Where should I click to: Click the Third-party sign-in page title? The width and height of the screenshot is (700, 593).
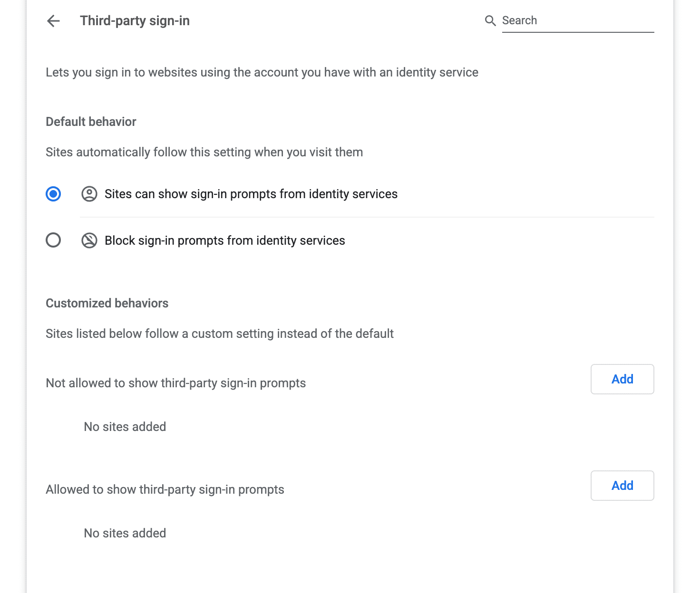(135, 21)
